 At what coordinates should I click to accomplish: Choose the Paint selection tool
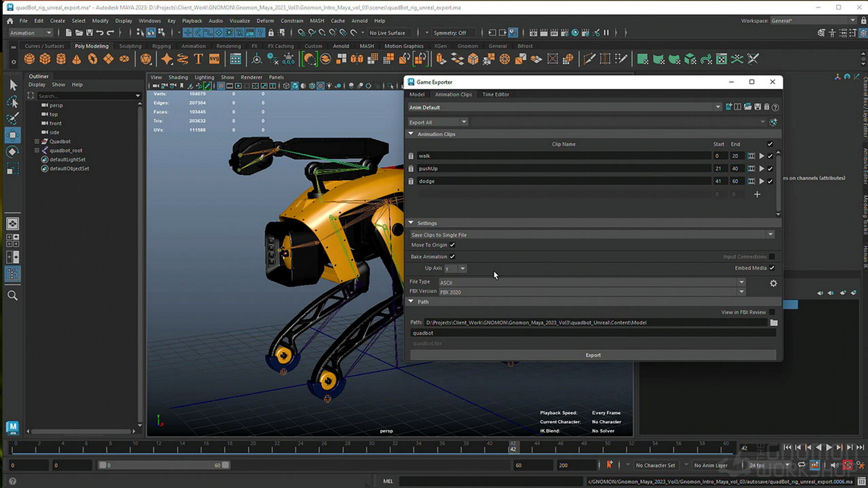tap(12, 119)
